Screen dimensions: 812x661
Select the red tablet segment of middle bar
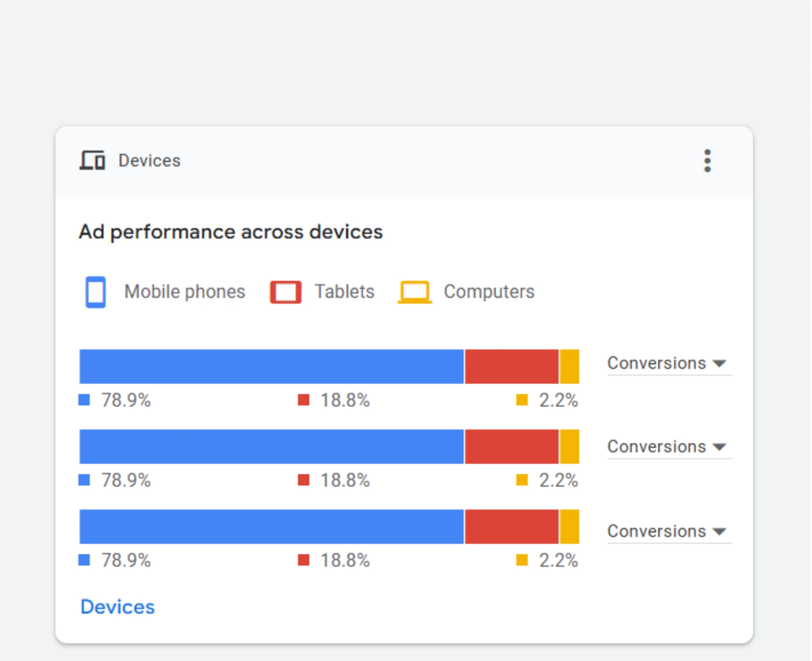pyautogui.click(x=511, y=447)
